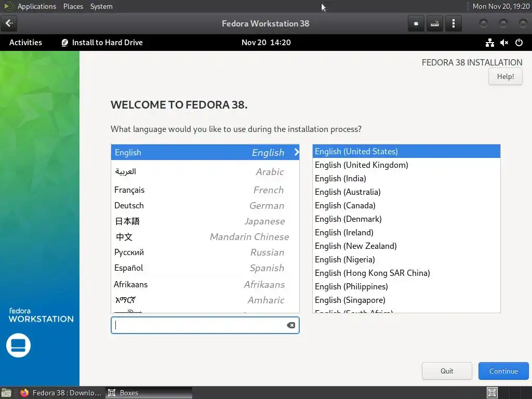Image resolution: width=532 pixels, height=399 pixels.
Task: Select English (United States) locale
Action: point(406,151)
